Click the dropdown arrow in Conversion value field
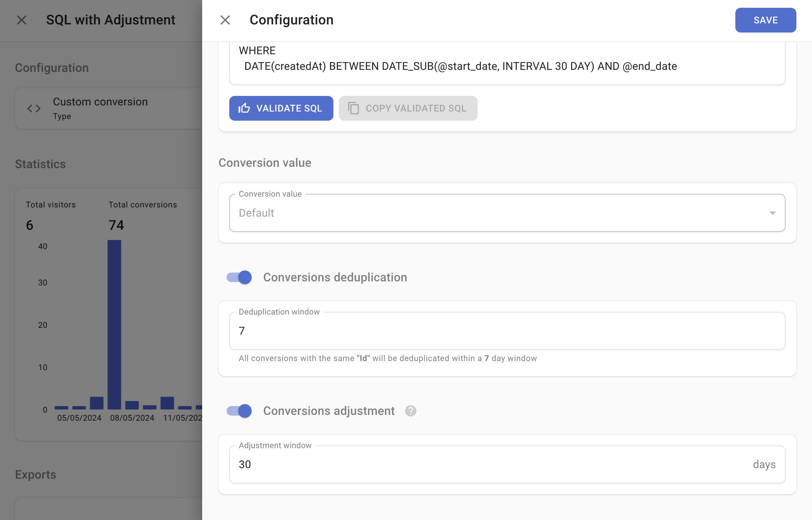 coord(772,213)
